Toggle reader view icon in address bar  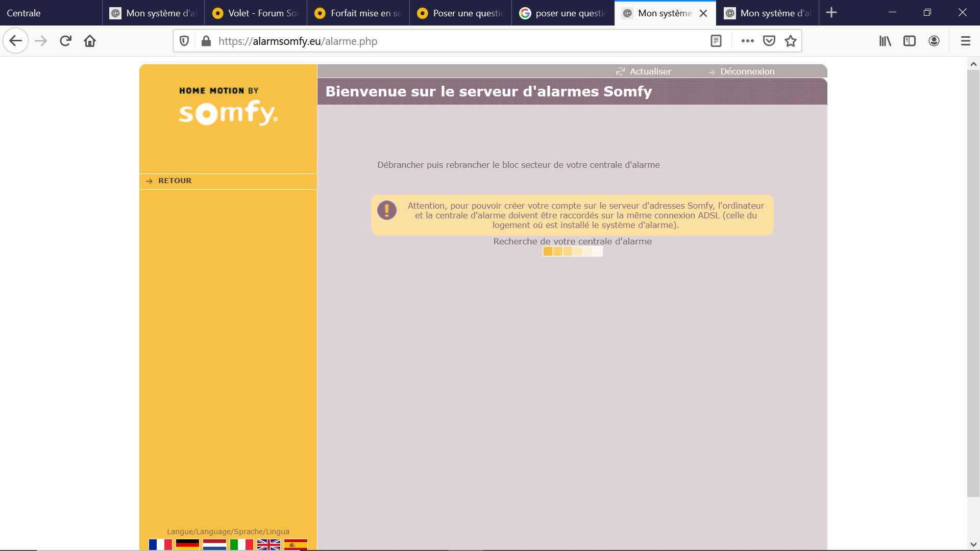(716, 41)
